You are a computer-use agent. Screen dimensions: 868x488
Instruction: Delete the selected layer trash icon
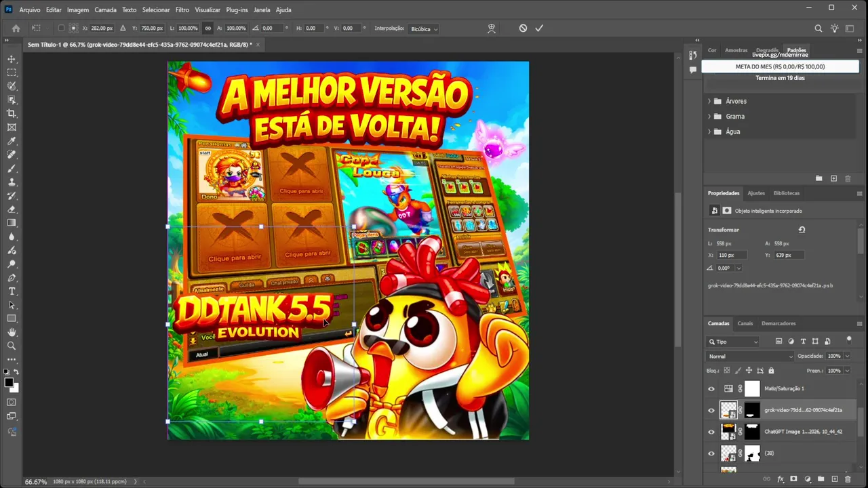coord(848,480)
